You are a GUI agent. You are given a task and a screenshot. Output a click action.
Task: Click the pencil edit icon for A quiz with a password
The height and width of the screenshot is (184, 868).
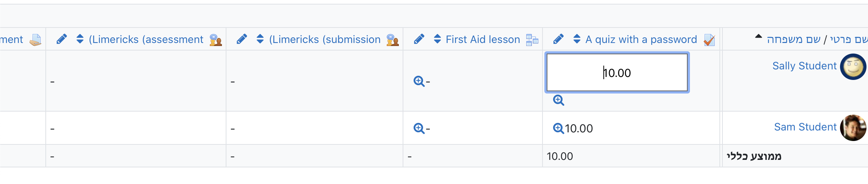point(558,39)
